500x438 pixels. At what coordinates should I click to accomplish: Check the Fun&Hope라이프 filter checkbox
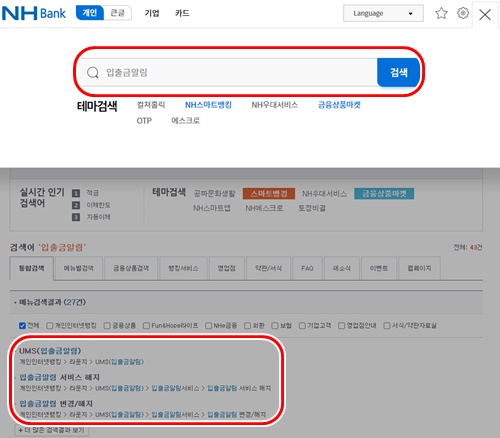pos(146,326)
